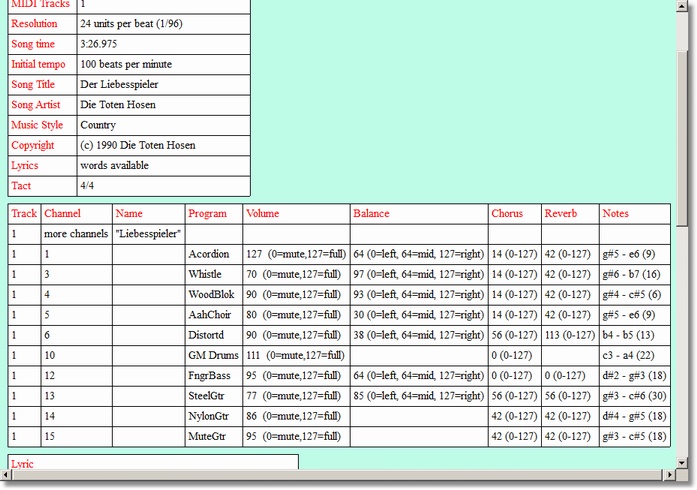Screen dimensions: 697x490
Task: Click the MuteGtr program entry
Action: [x=208, y=437]
